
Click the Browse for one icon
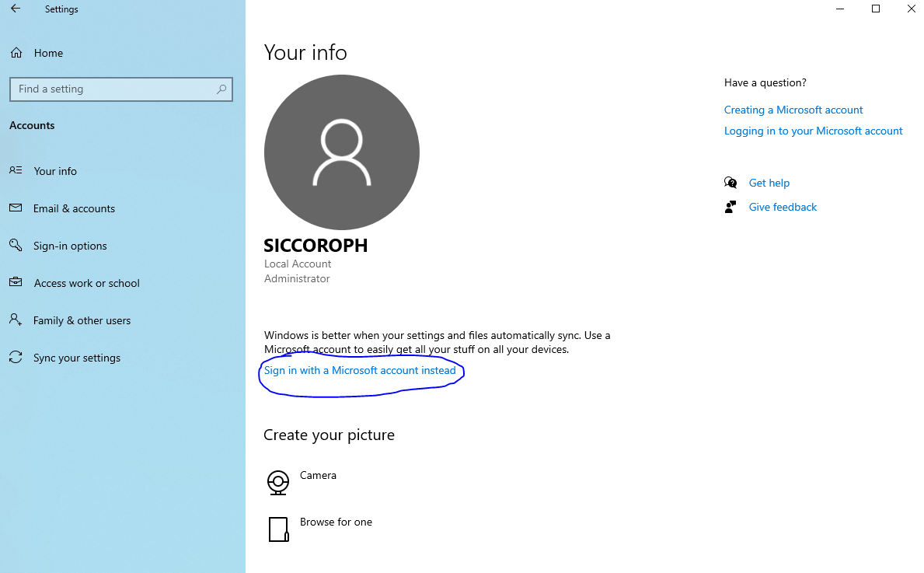pyautogui.click(x=278, y=529)
